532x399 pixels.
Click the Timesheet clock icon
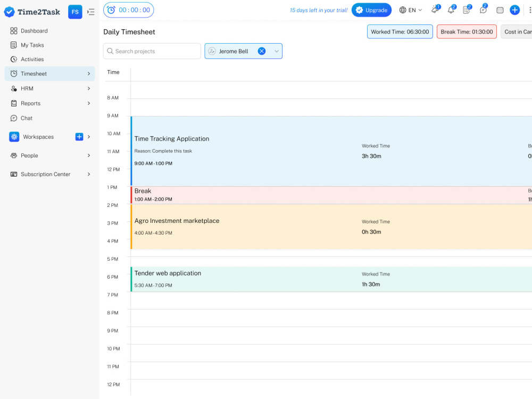(14, 73)
